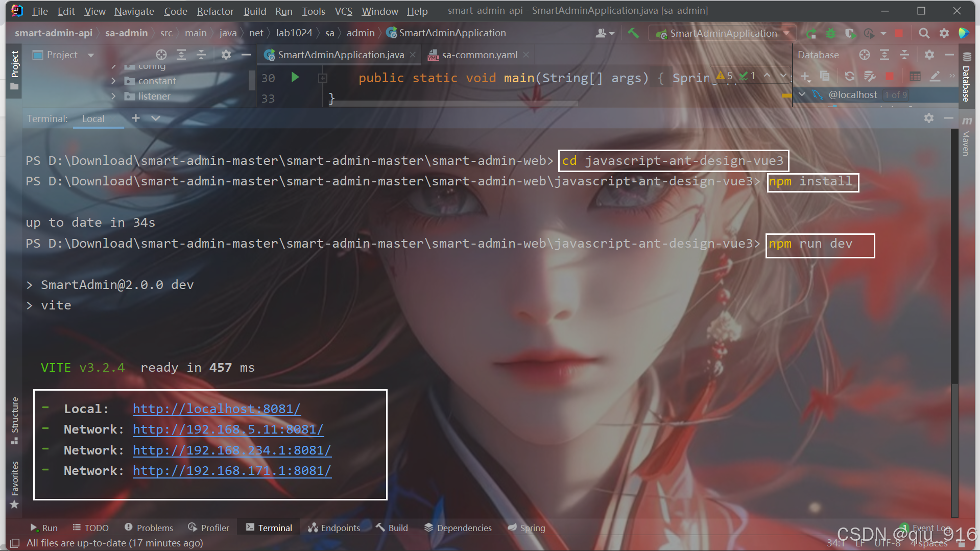Click the Debug icon in the main toolbar

coord(830,33)
